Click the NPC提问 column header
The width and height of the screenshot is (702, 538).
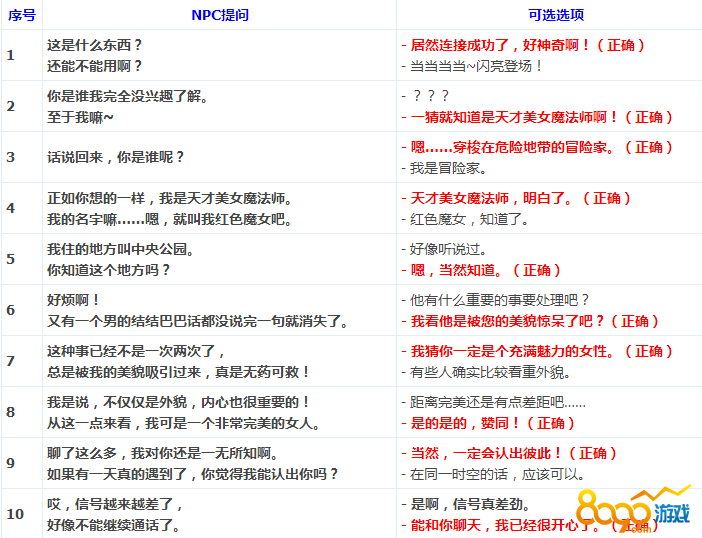pyautogui.click(x=220, y=15)
